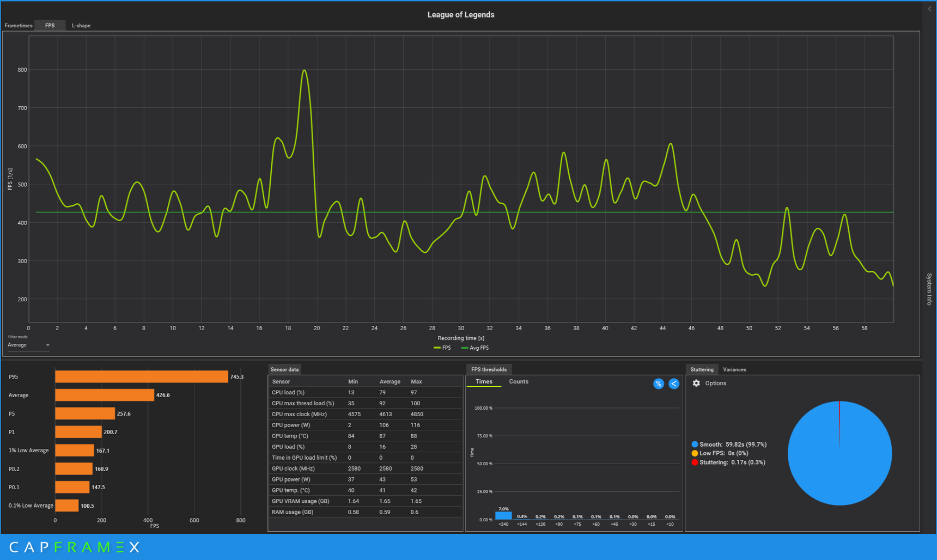
Task: Click the Low FPS yellow legend swatch
Action: tap(695, 453)
